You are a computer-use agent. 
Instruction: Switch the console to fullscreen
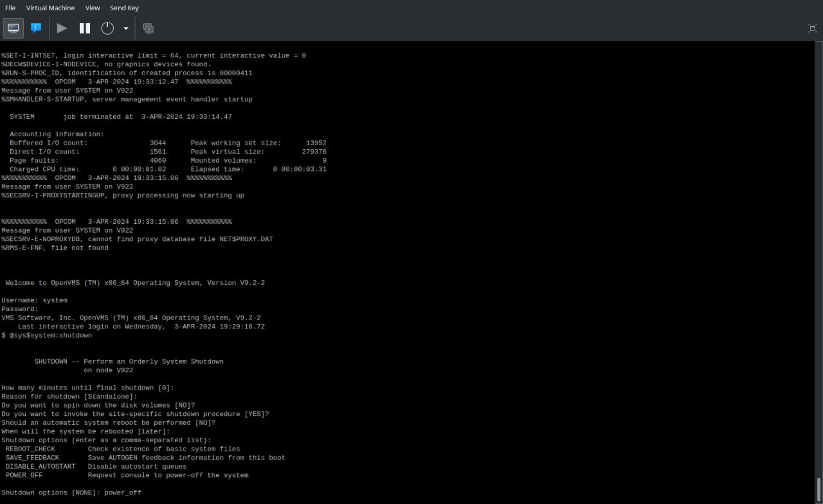(x=813, y=28)
